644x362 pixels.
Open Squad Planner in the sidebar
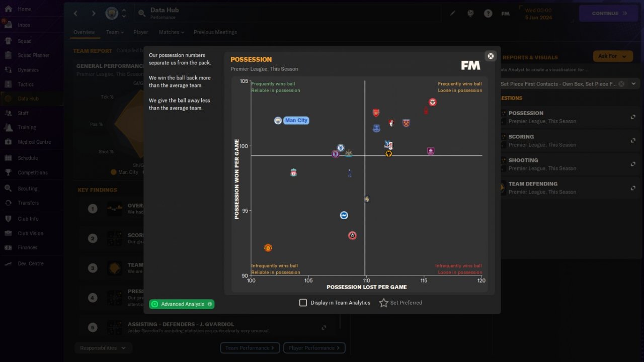34,55
